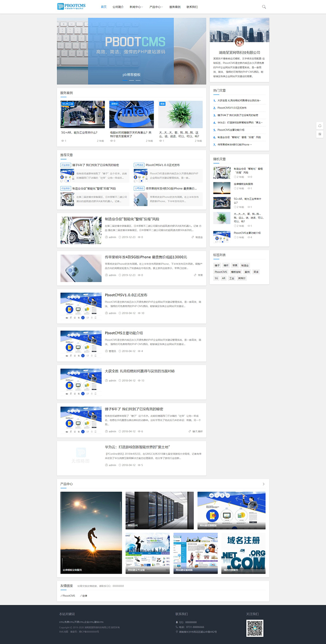The image size is (326, 644).
Task: Open the 域名注册 product thumbnail
Action: [x=243, y=553]
